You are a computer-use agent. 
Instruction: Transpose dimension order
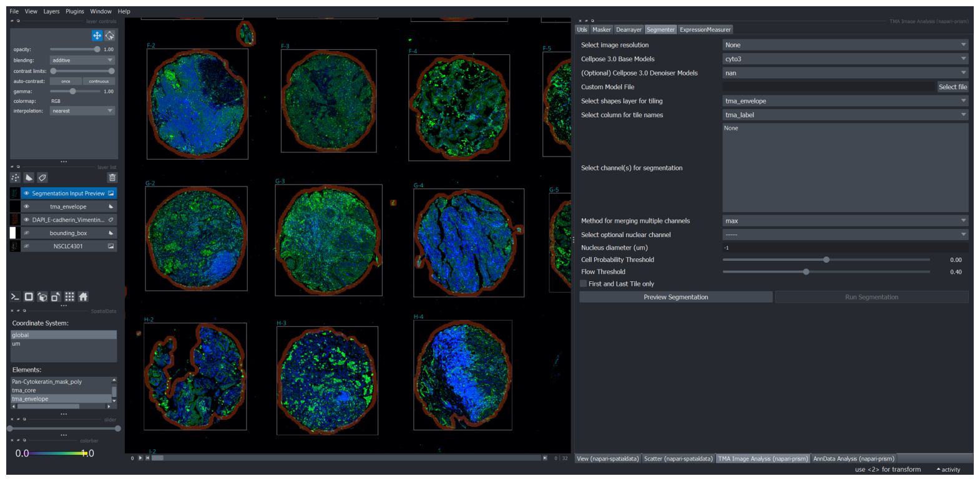[56, 297]
